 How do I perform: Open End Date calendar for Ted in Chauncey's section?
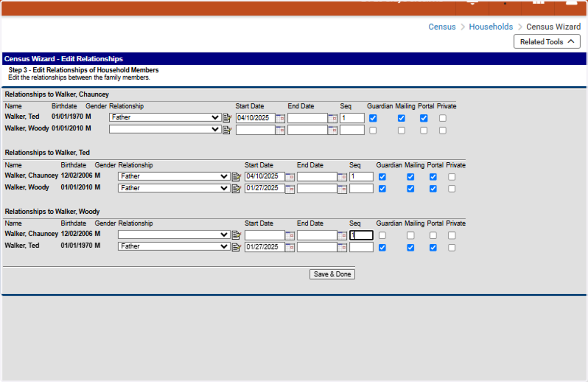click(x=332, y=118)
